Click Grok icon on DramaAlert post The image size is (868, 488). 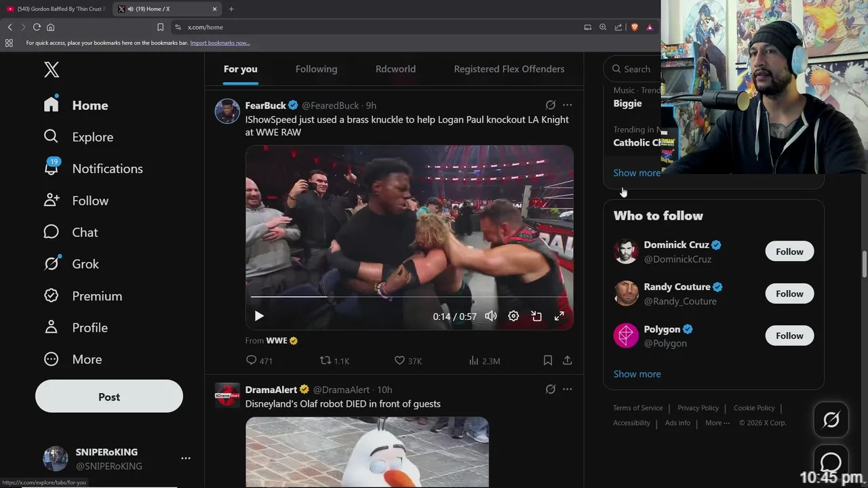[551, 389]
